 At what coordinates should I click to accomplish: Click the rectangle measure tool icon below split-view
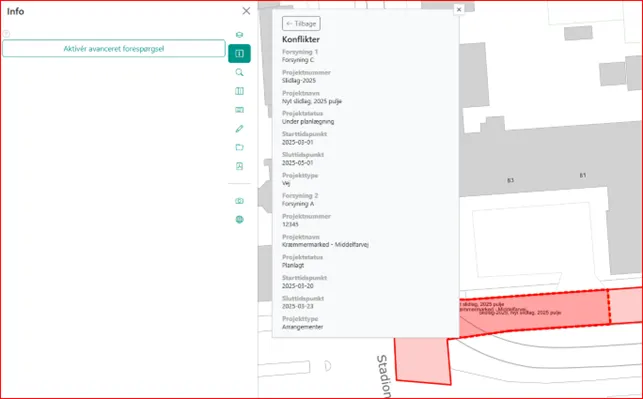tap(239, 110)
